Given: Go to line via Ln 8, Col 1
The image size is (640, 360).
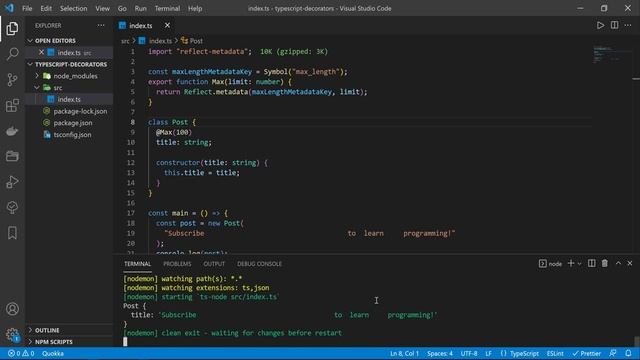Looking at the screenshot, I should click(x=404, y=353).
